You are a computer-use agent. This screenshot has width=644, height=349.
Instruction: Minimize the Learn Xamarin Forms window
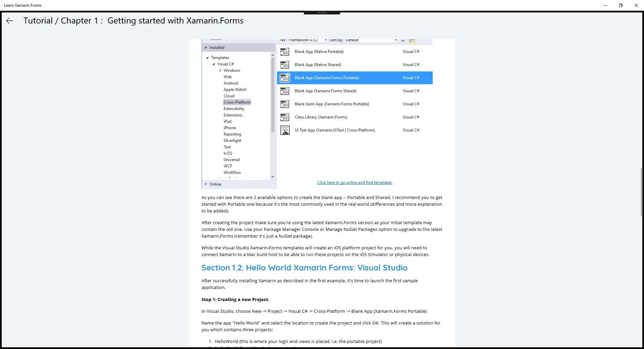tap(605, 5)
